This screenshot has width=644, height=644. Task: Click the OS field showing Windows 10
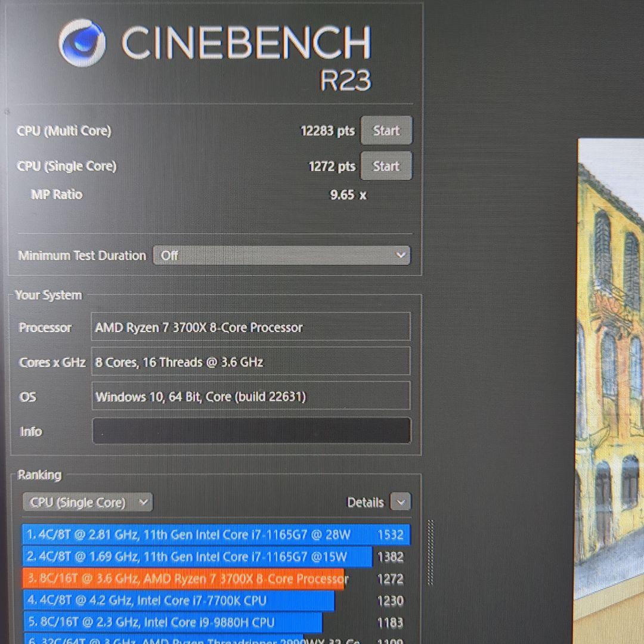[250, 397]
